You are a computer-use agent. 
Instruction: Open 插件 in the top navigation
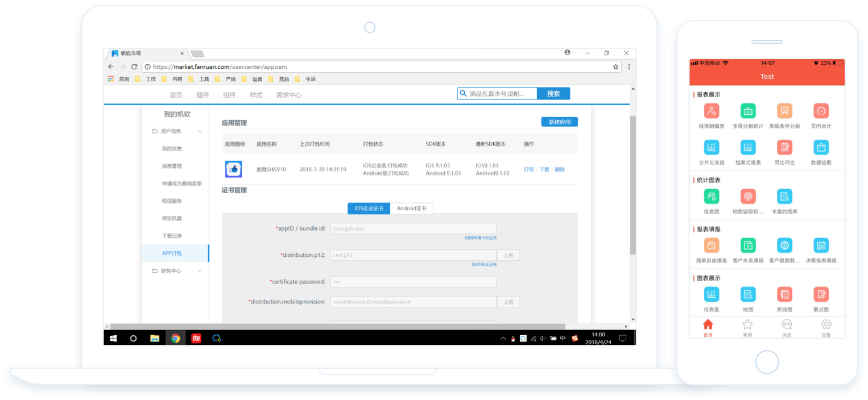coord(202,95)
